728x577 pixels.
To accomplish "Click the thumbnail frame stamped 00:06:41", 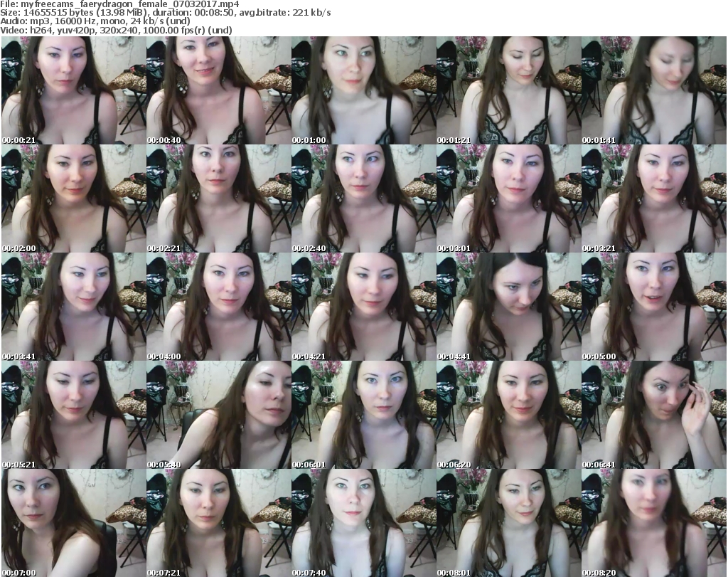I will point(654,415).
